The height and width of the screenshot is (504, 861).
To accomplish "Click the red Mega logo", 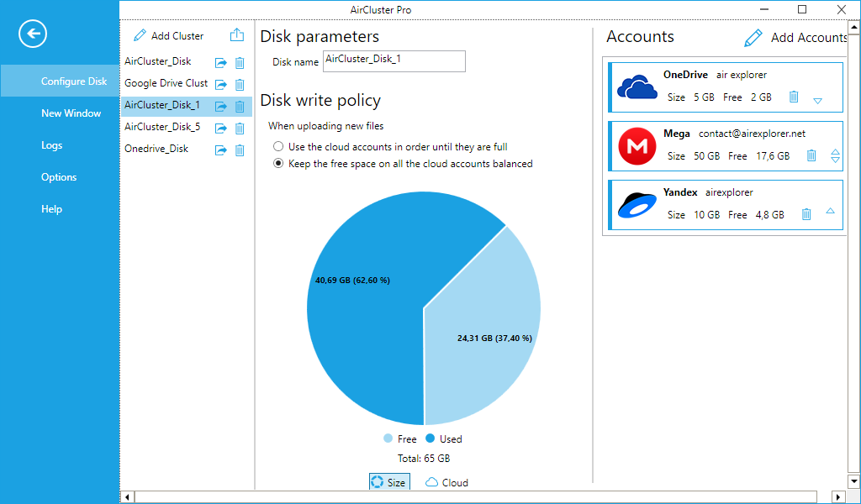I will click(637, 146).
